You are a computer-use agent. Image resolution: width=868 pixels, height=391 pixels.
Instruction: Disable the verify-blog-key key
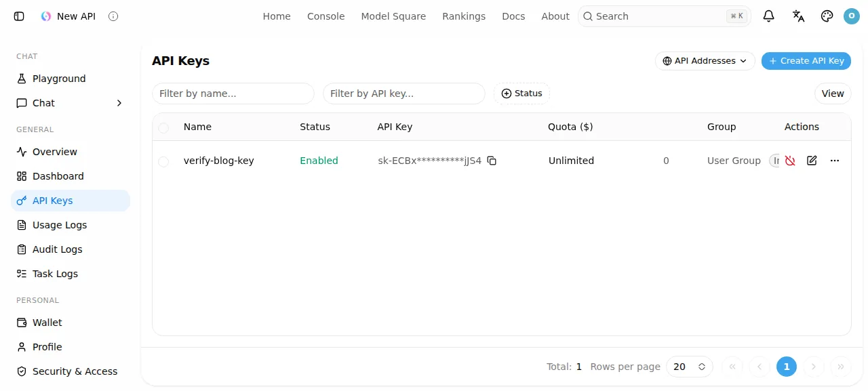tap(790, 161)
